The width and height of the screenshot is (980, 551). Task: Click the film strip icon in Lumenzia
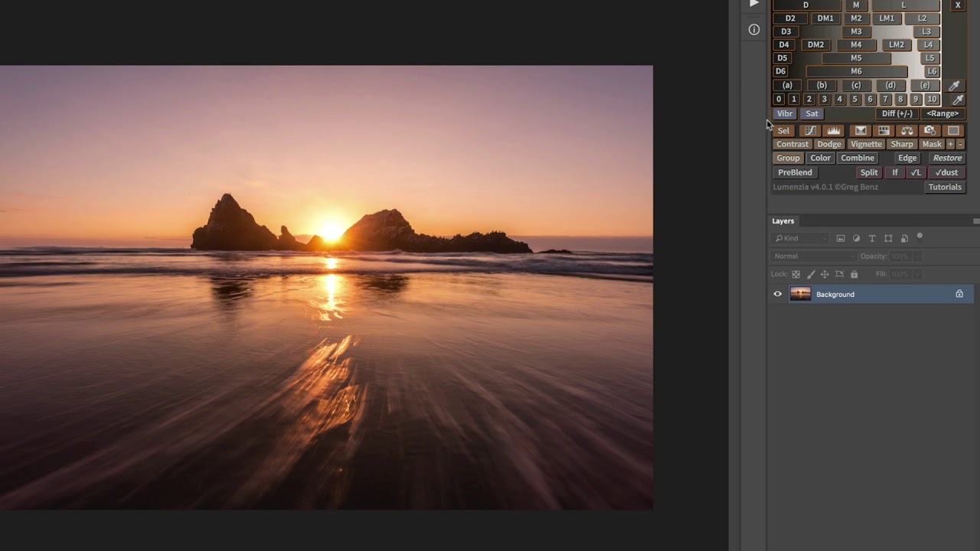click(x=884, y=131)
